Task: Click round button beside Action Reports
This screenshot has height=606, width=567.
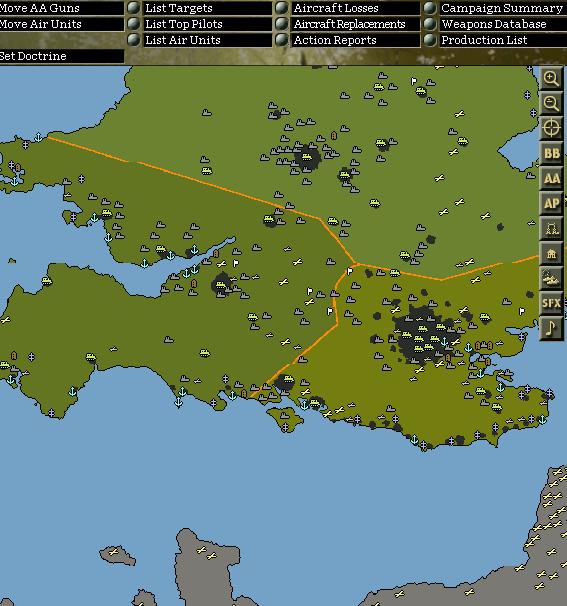Action: (282, 40)
